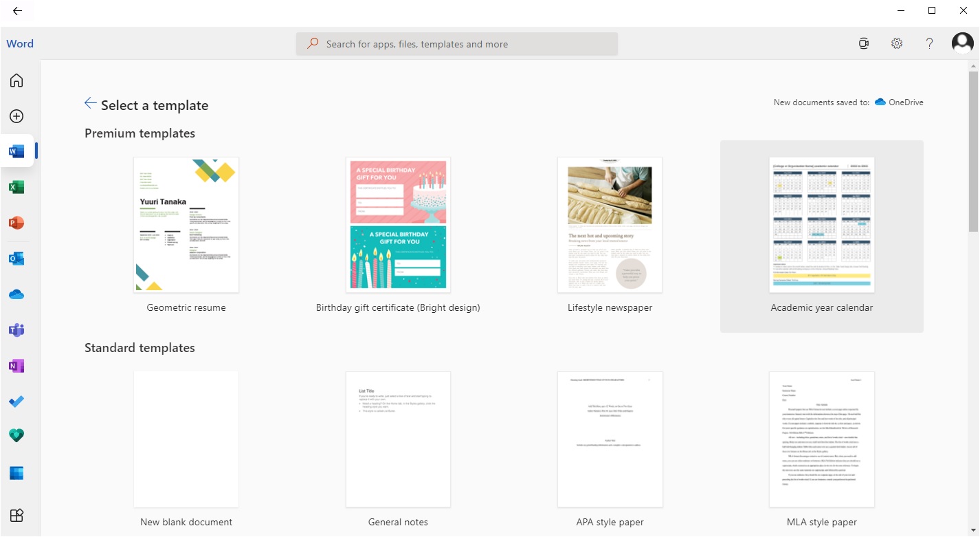Open OneNote in the left rail

coord(16,365)
